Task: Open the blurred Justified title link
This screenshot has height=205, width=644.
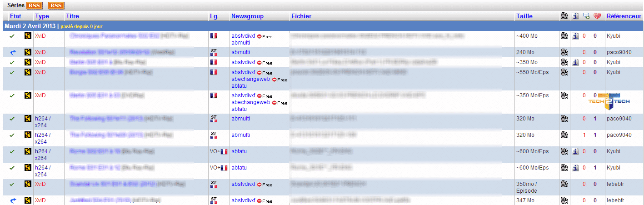Action: [100, 200]
